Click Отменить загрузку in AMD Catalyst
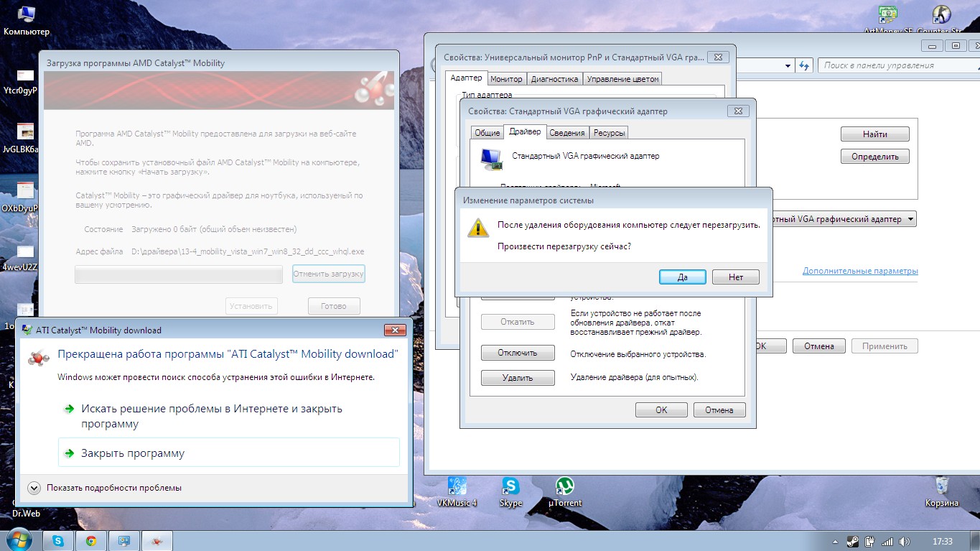Viewport: 980px width, 551px height. click(329, 274)
